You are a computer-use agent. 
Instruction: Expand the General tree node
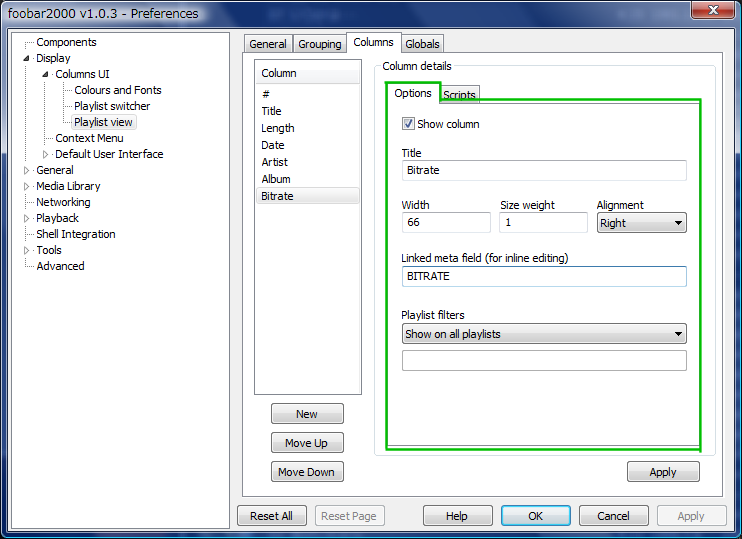click(26, 170)
